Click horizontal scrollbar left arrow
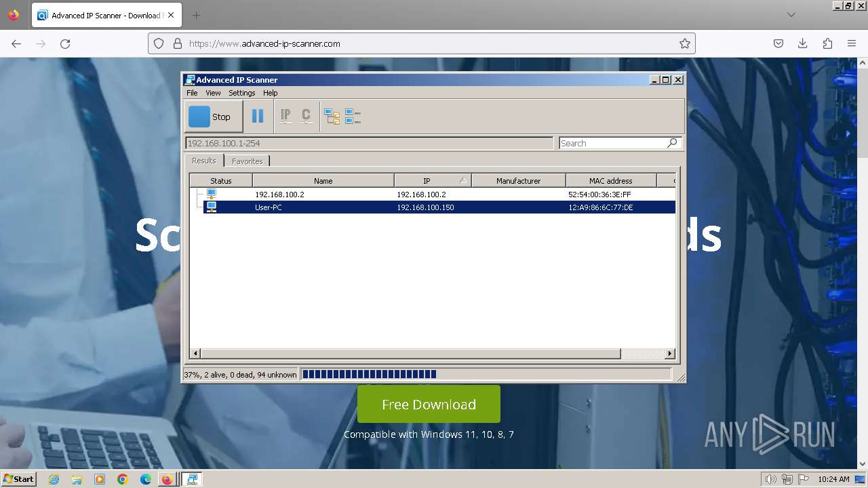Image resolution: width=868 pixels, height=488 pixels. (x=195, y=354)
